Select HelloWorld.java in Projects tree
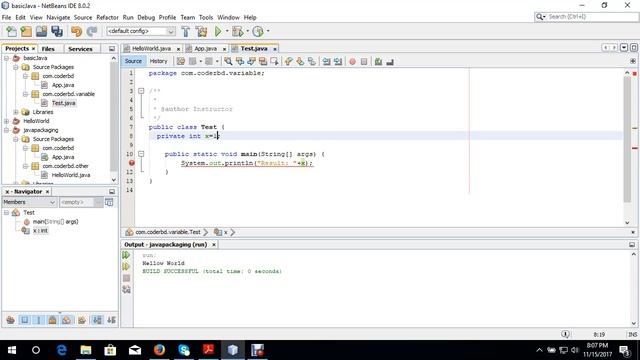640x360 pixels. click(71, 175)
